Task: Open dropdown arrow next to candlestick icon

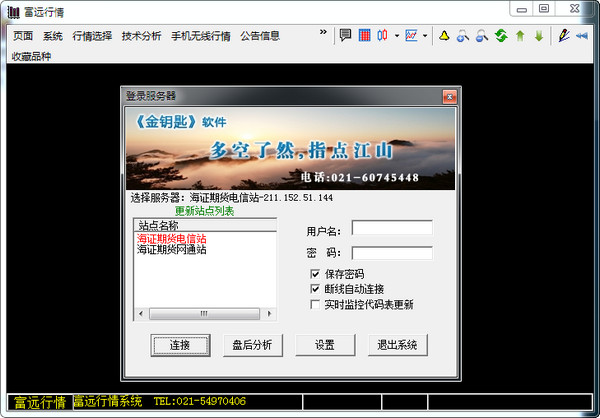Action: tap(397, 36)
